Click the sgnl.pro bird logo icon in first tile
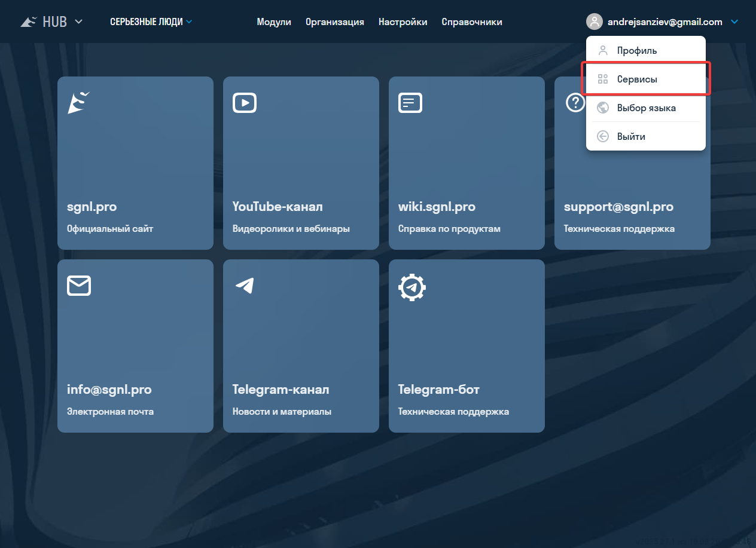This screenshot has width=756, height=548. pyautogui.click(x=78, y=103)
